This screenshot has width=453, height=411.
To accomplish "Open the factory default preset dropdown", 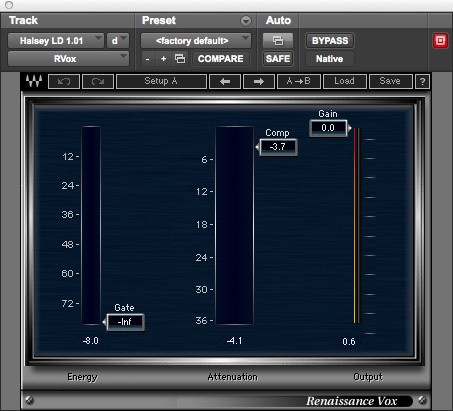I will [196, 41].
